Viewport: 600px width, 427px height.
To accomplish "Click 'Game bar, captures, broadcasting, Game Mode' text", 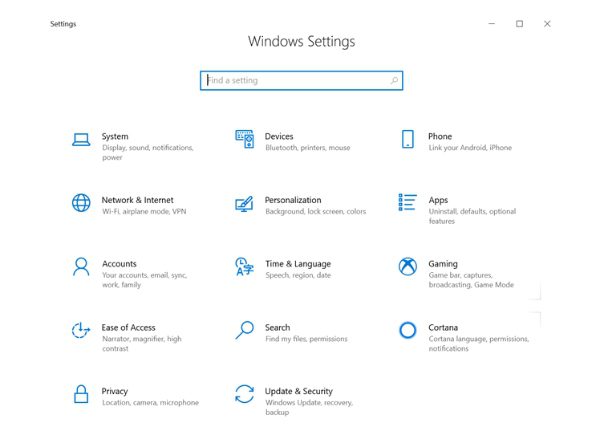I will click(x=471, y=280).
